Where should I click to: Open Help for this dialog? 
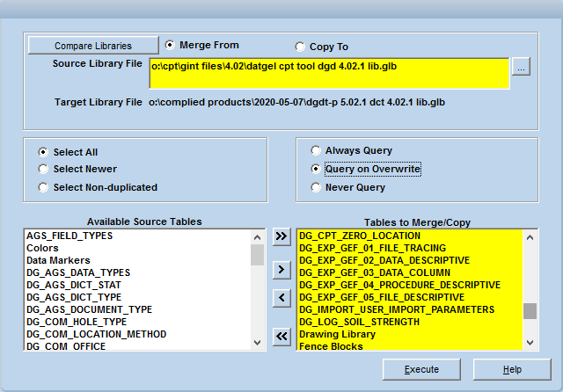512,369
